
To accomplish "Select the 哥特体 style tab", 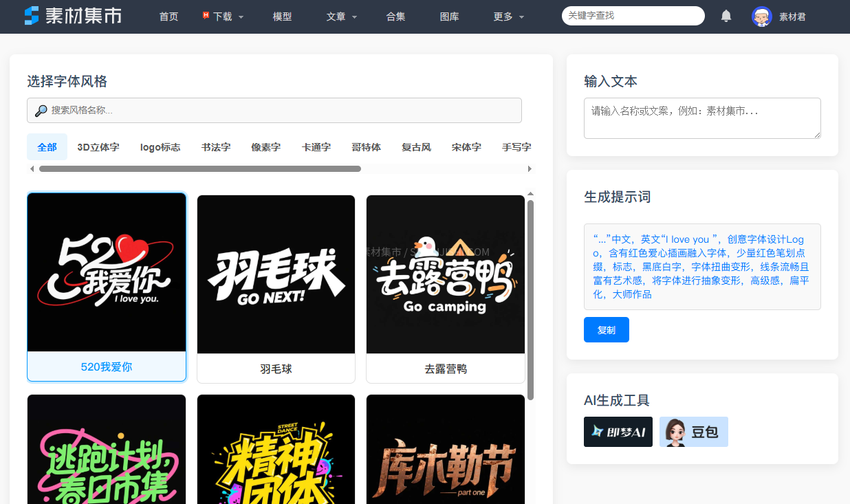I will [366, 147].
